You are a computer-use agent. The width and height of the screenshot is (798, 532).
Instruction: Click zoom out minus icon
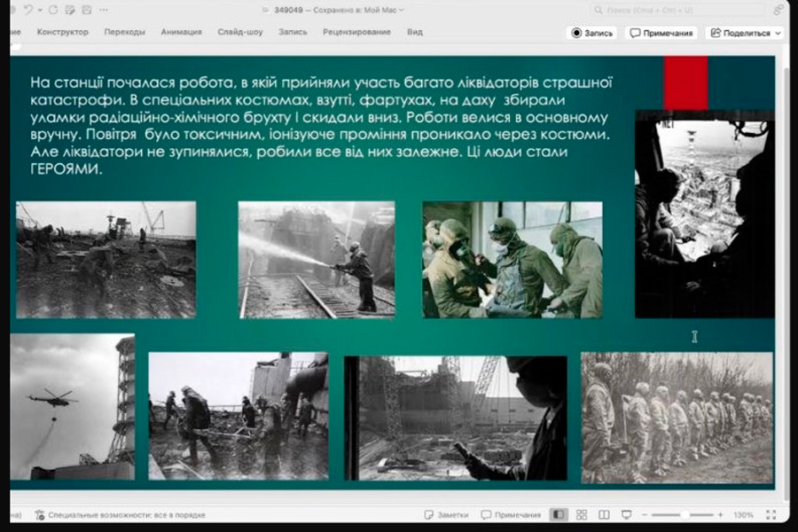pos(644,515)
